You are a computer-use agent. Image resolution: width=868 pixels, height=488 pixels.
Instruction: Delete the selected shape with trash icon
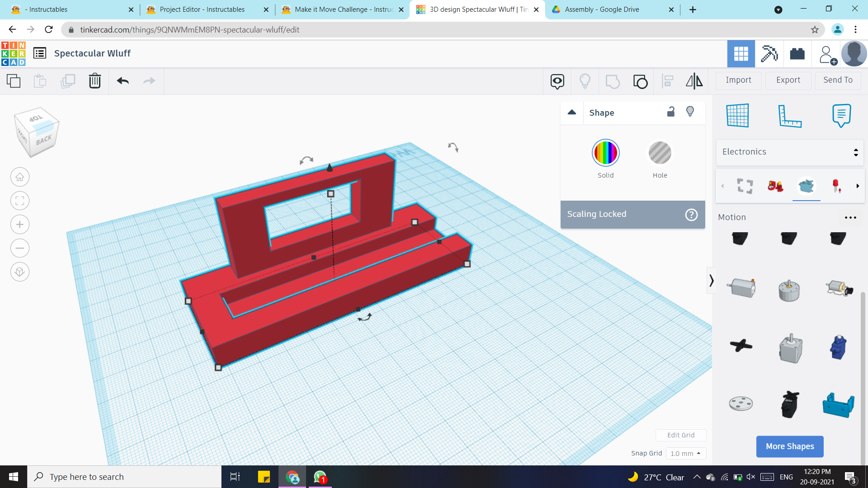coord(95,81)
